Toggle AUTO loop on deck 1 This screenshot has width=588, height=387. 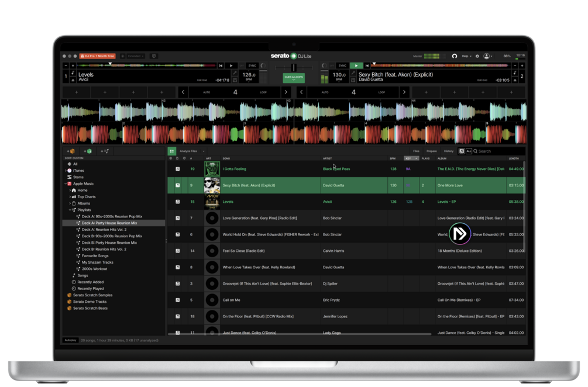pos(207,92)
